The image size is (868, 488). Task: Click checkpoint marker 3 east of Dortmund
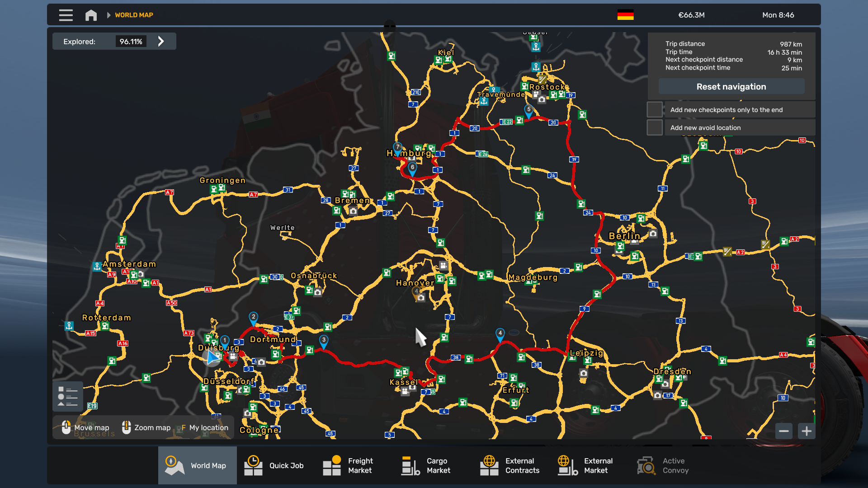pos(324,340)
